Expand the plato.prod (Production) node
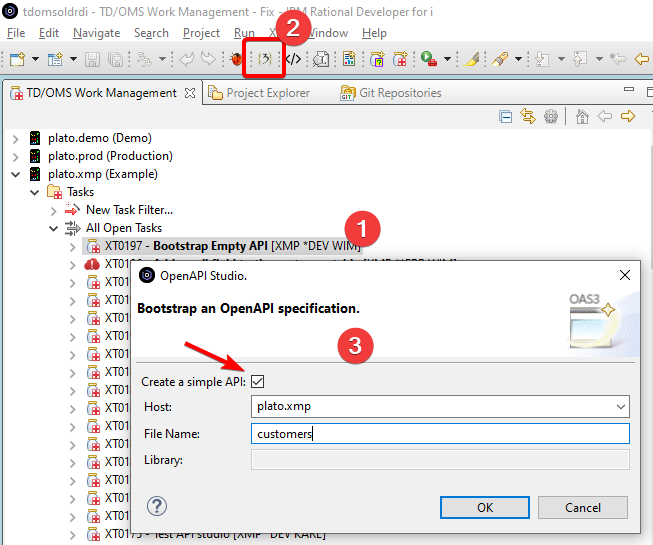653x545 pixels. [15, 157]
